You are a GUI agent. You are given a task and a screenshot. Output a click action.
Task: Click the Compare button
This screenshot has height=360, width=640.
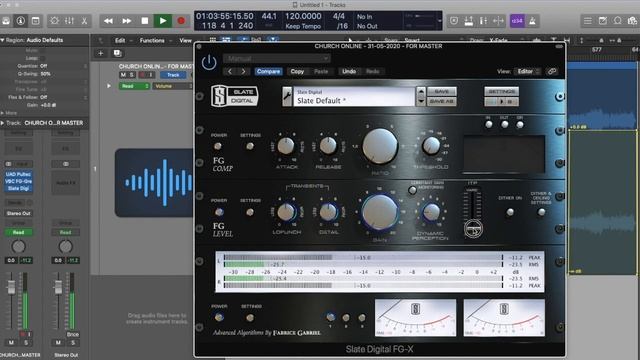tap(268, 71)
